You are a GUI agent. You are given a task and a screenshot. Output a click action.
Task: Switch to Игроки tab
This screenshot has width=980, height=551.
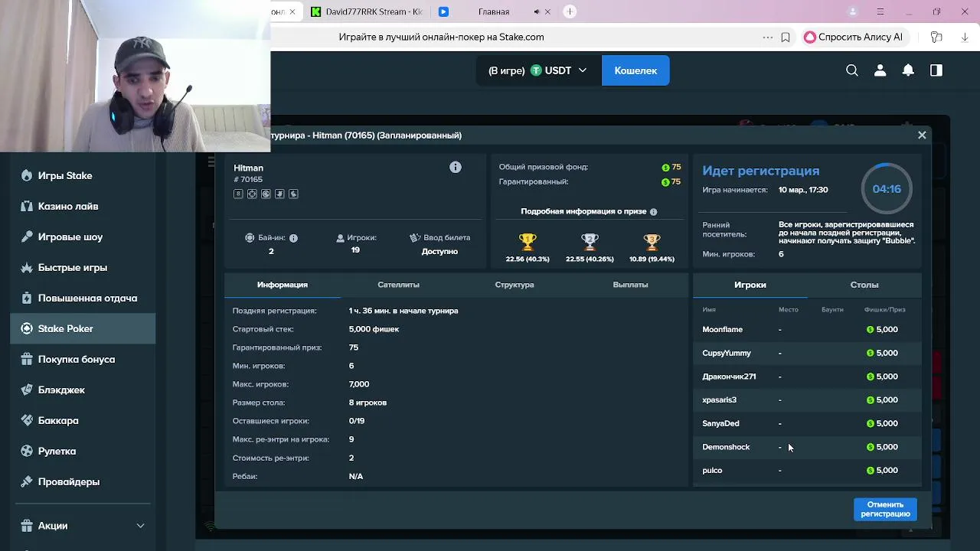[x=750, y=285]
